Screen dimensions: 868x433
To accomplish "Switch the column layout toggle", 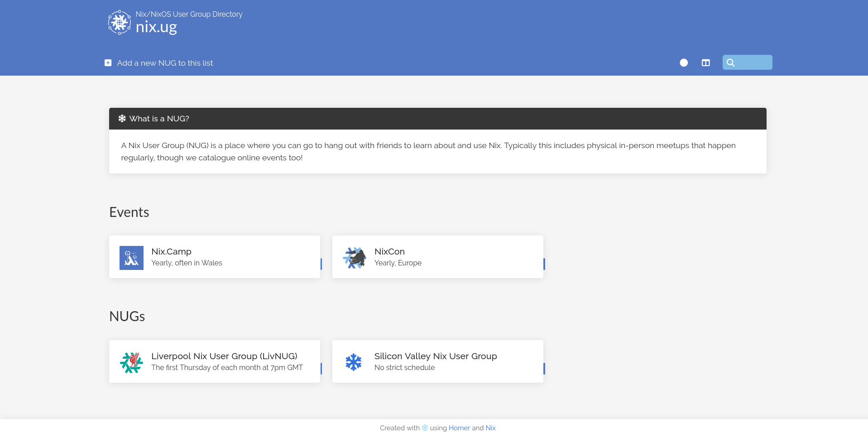I will tap(705, 63).
